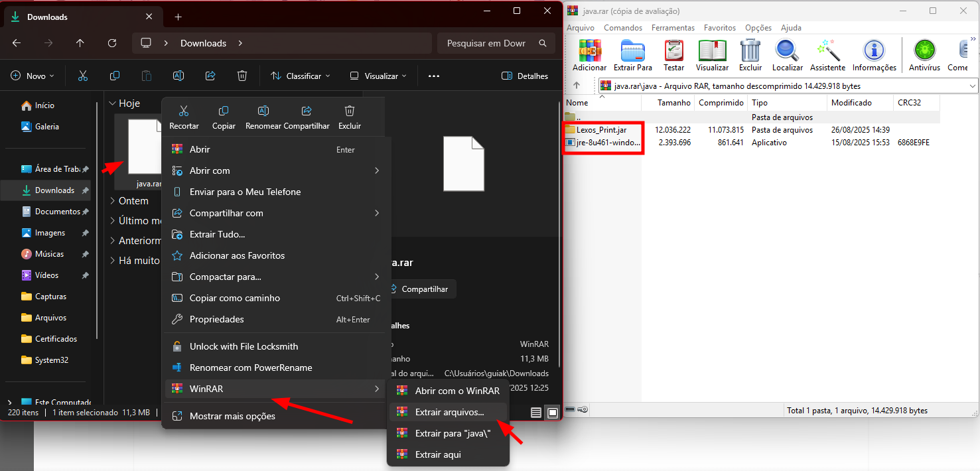This screenshot has width=980, height=471.
Task: Select Mostrar mais opções
Action: [276, 417]
